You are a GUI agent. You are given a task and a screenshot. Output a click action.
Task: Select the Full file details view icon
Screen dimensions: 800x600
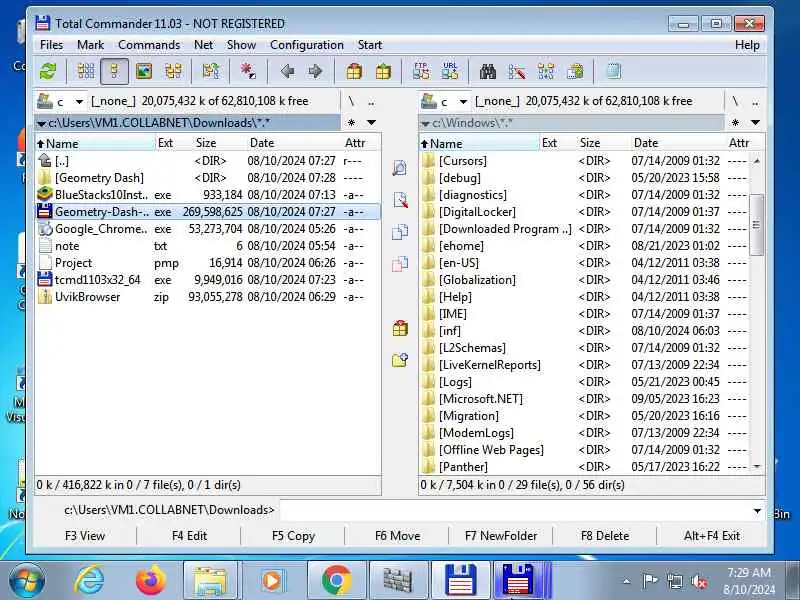pos(114,71)
